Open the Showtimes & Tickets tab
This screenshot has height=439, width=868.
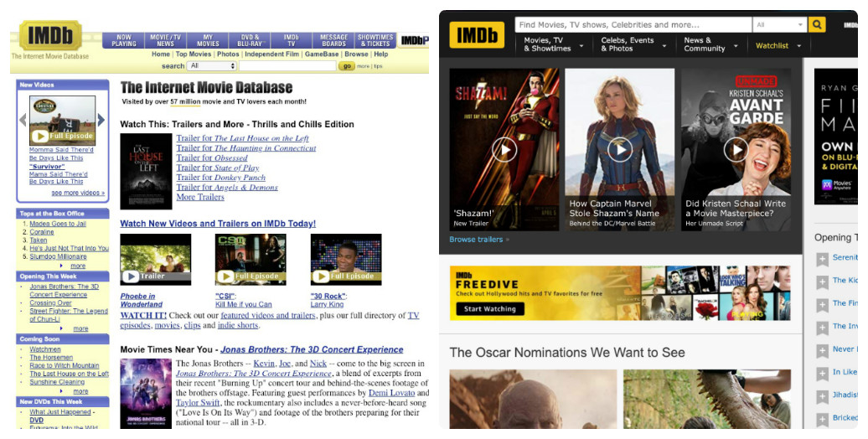point(375,40)
